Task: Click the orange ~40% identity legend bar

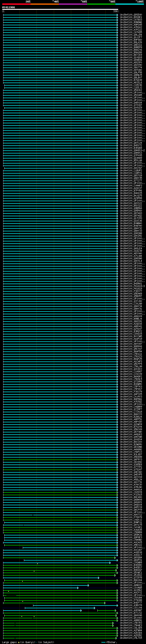Action: click(x=45, y=4)
